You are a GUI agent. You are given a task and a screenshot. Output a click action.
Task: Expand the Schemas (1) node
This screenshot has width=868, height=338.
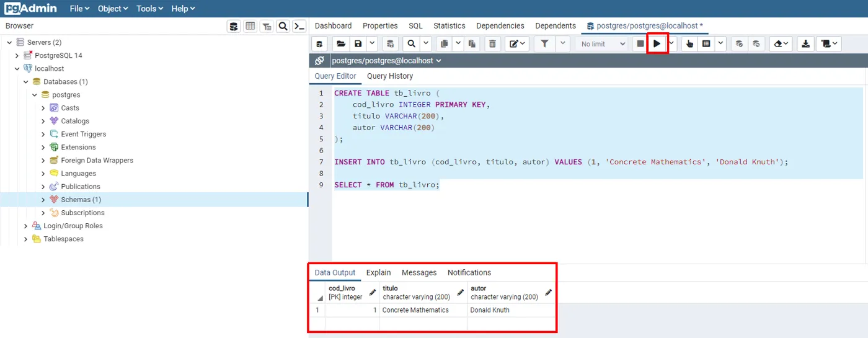point(43,200)
